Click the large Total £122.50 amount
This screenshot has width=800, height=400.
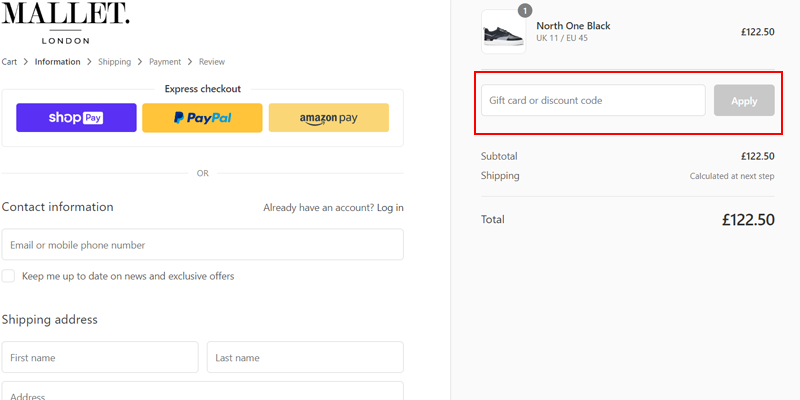(x=748, y=219)
